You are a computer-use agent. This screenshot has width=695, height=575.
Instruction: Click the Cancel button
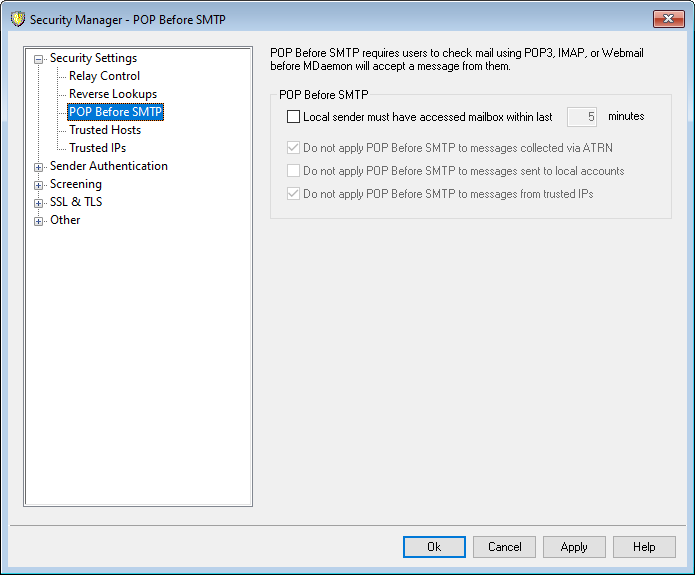click(505, 547)
